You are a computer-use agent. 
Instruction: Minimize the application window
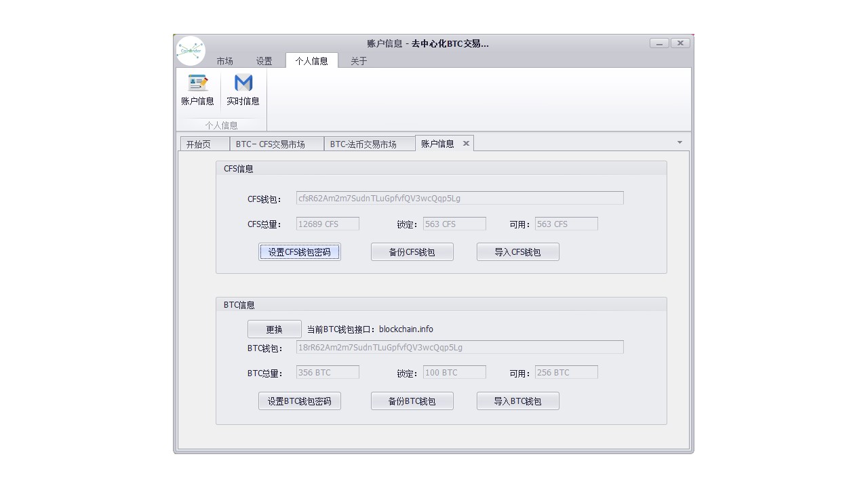(x=659, y=43)
